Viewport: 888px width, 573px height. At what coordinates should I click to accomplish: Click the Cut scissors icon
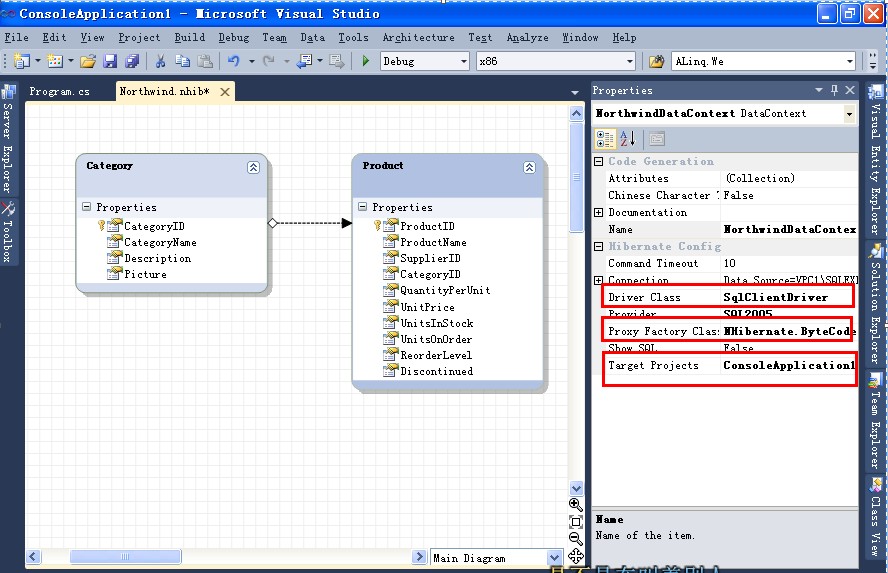[x=161, y=61]
